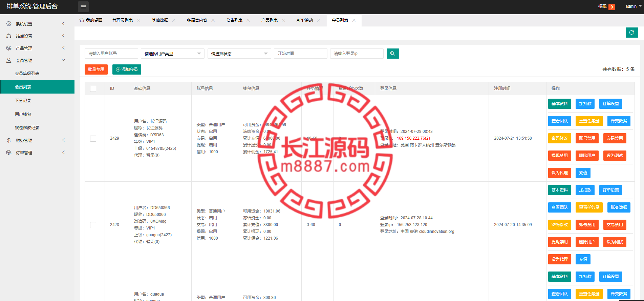Click the 财务管理 dollar icon
Image resolution: width=644 pixels, height=301 pixels.
pos(9,140)
